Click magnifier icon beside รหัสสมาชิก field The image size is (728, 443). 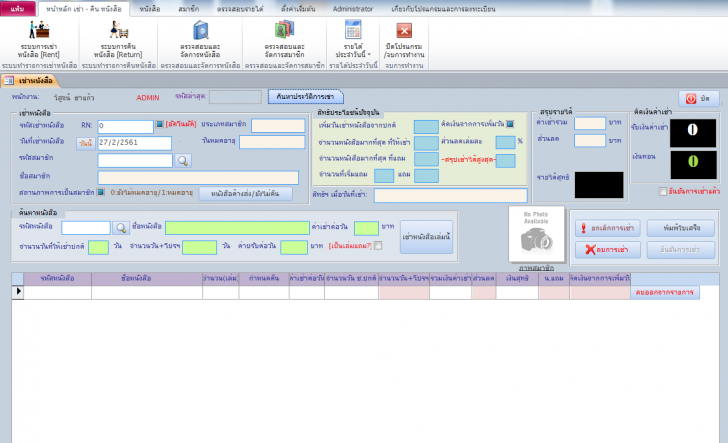point(183,161)
